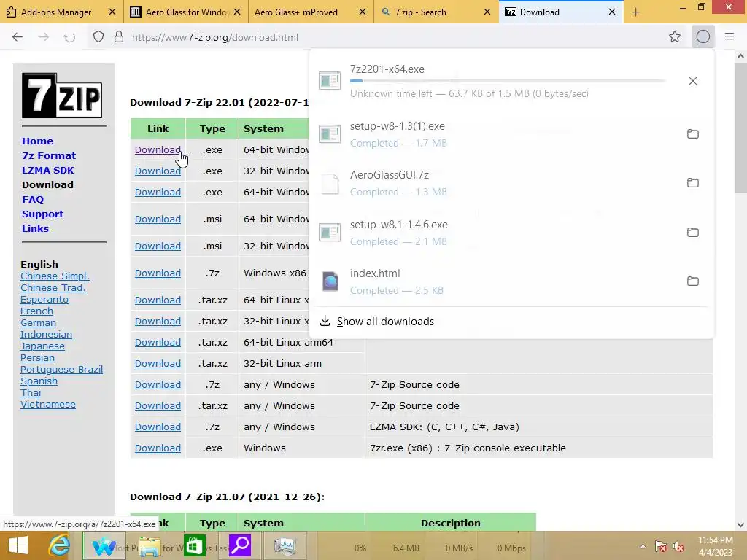The image size is (747, 560).
Task: Click the 7-Zip logo image
Action: point(62,96)
